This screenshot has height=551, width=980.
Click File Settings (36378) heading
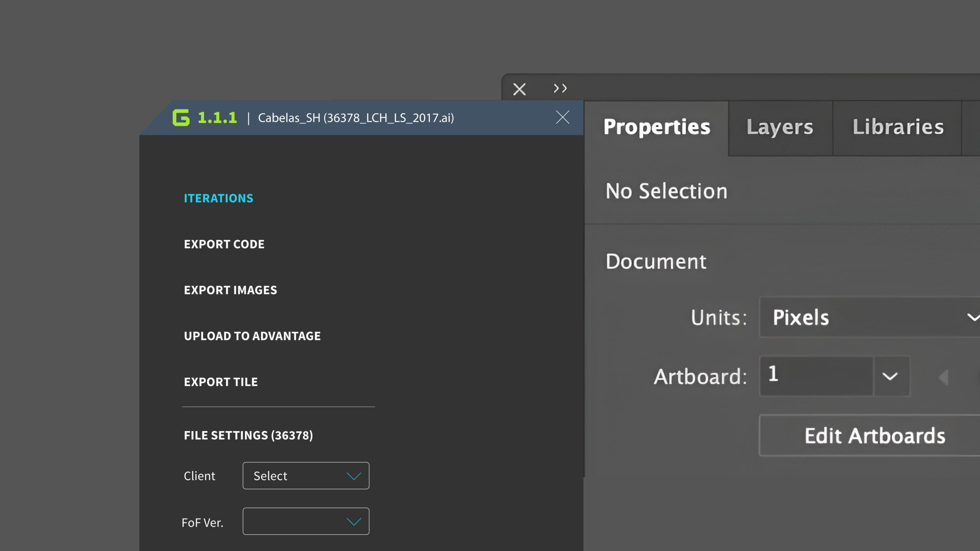pos(248,436)
